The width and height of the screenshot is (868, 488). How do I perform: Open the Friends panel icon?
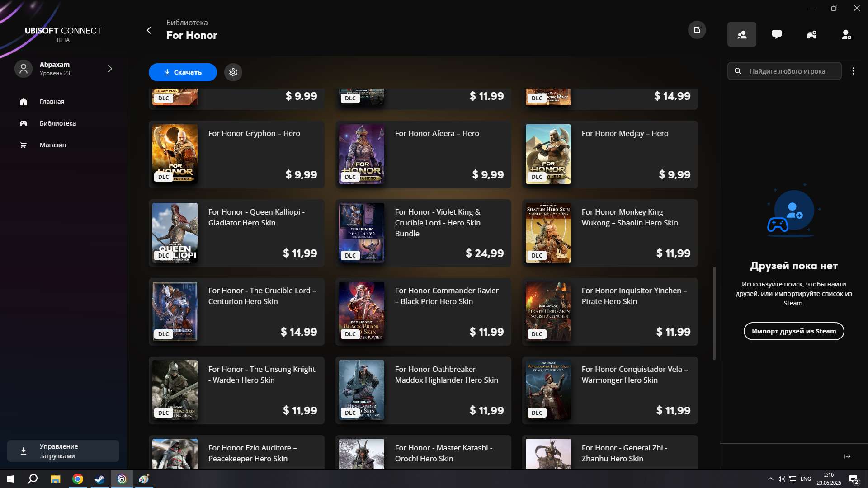[741, 34]
